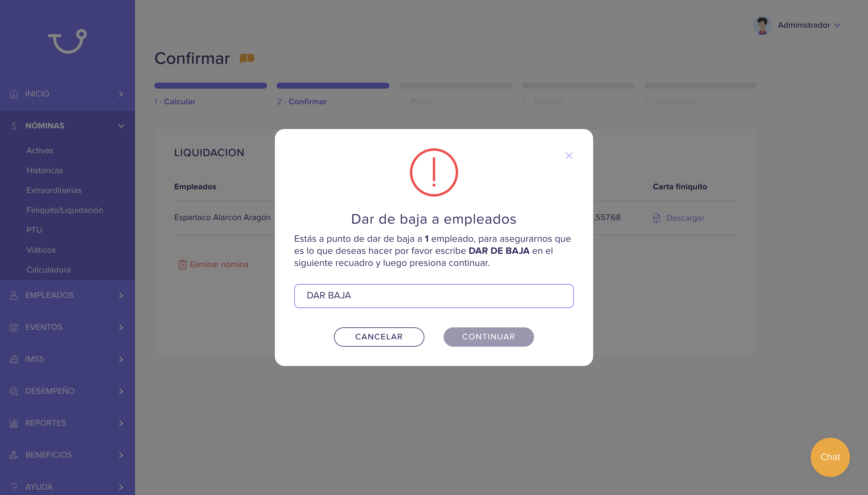Close the Dar de baja dialog
Image resolution: width=868 pixels, height=495 pixels.
(569, 156)
